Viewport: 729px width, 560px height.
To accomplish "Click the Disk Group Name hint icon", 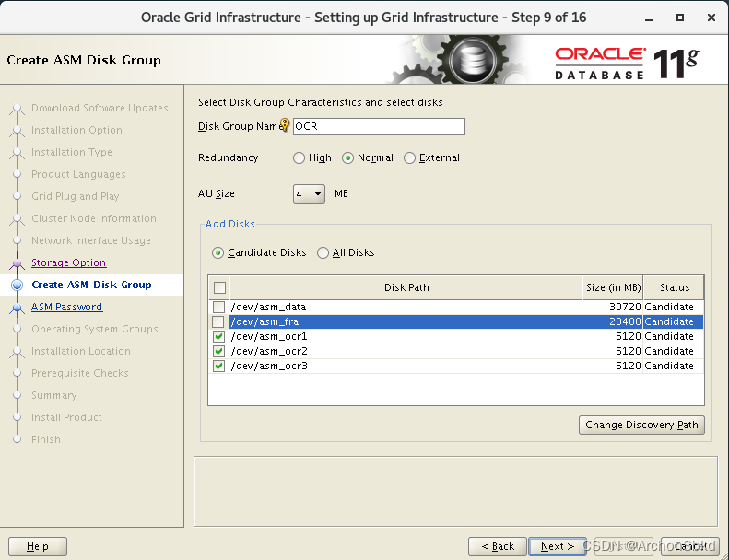I will point(284,124).
